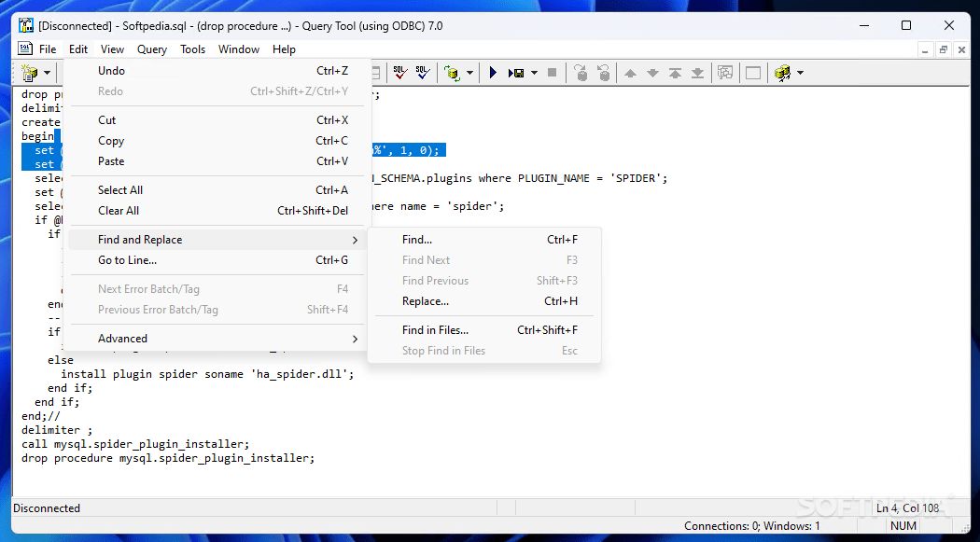Click the last 'drop procedure' line
The image size is (980, 542).
pyautogui.click(x=168, y=458)
